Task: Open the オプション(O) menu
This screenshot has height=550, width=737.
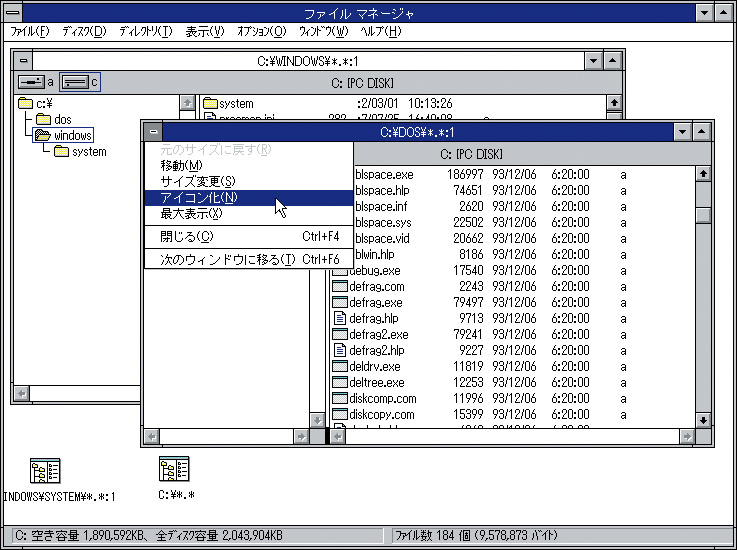Action: point(262,31)
